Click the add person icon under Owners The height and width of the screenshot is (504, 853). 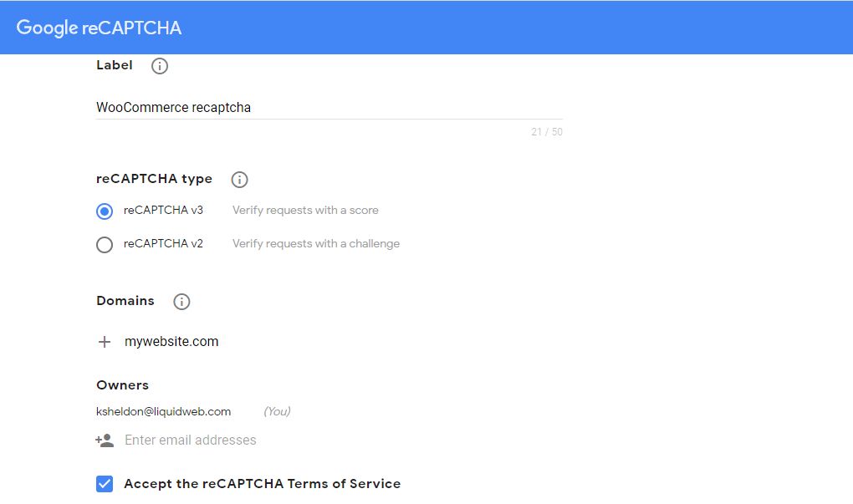(105, 440)
